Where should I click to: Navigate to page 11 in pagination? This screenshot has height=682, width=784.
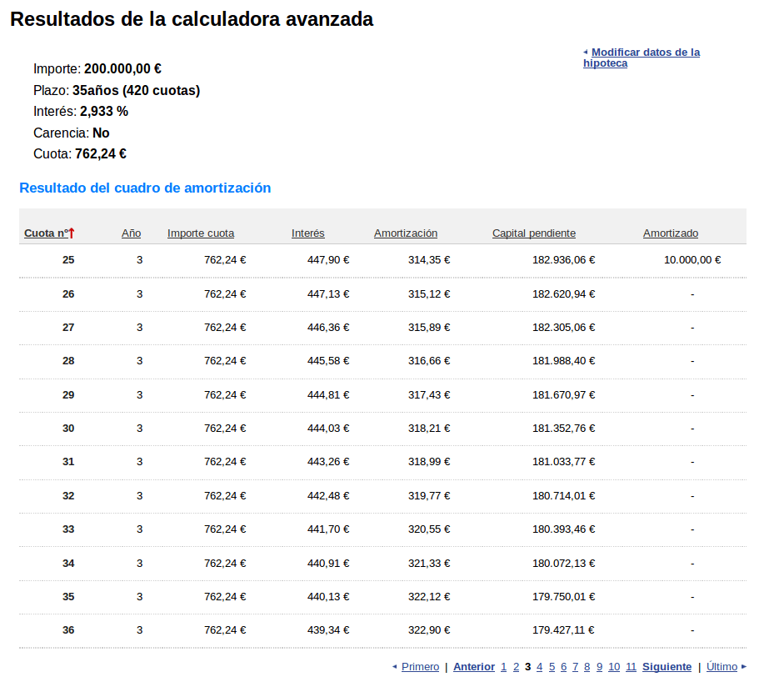[x=631, y=667]
